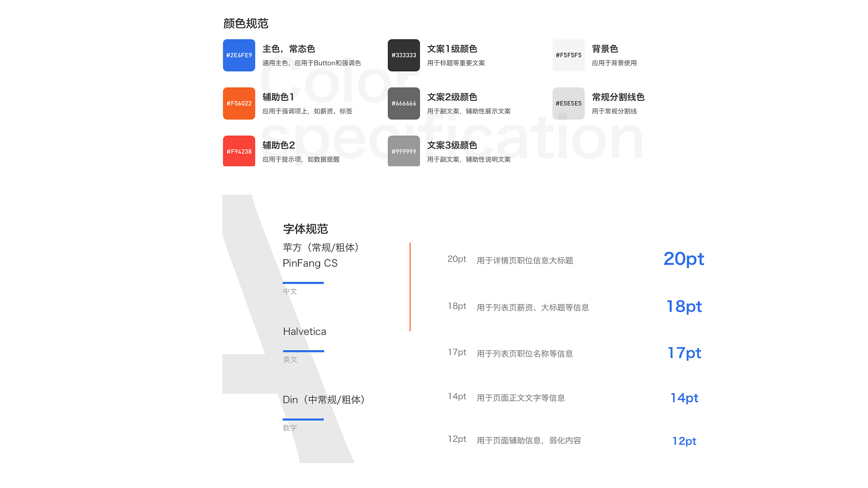868x488 pixels.
Task: Choose the light gray #999999 swatch
Action: (x=404, y=151)
